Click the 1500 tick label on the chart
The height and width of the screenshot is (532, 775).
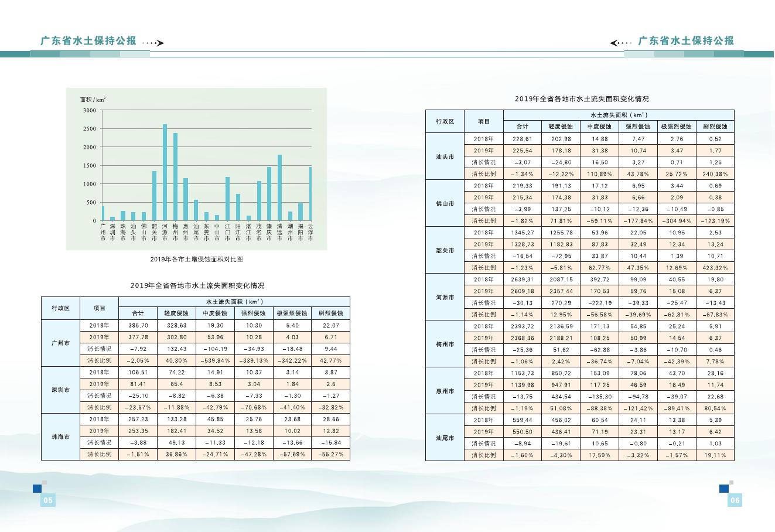click(x=89, y=166)
